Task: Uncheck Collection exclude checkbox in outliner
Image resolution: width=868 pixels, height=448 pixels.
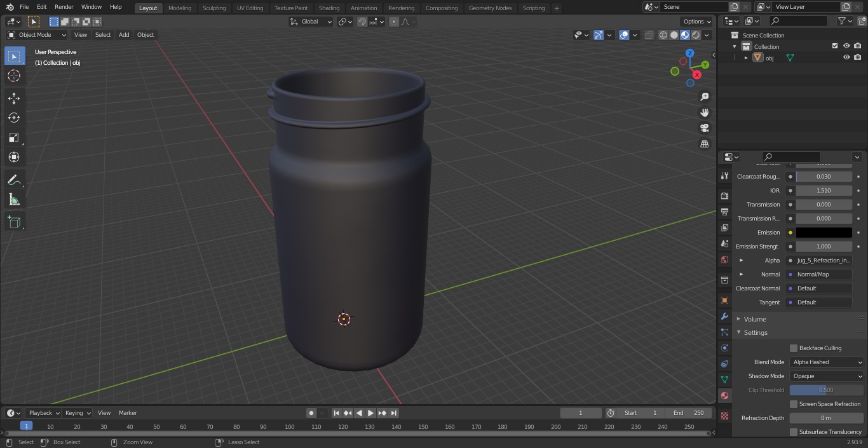Action: click(x=835, y=46)
